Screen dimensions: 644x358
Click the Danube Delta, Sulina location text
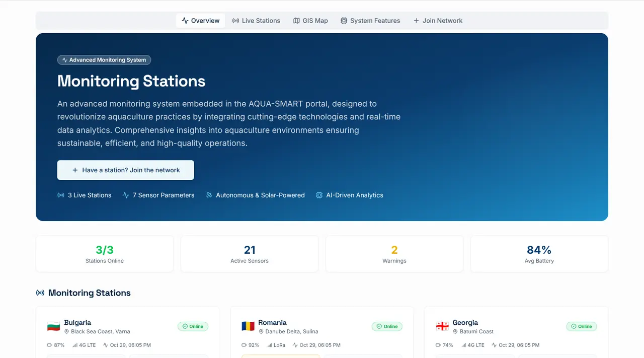(292, 332)
